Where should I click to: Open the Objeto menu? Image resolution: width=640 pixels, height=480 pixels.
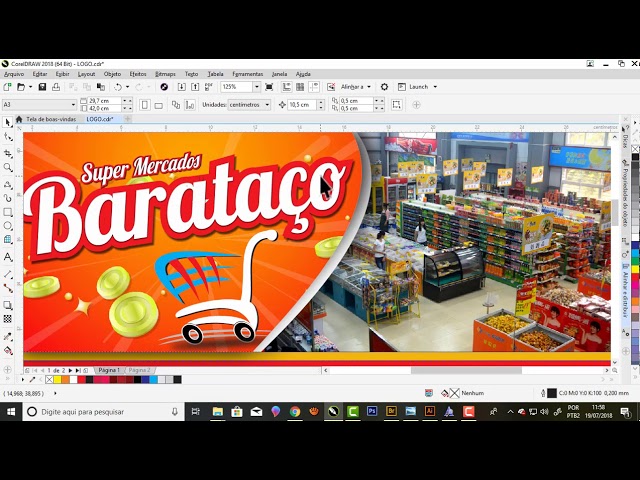[x=112, y=74]
